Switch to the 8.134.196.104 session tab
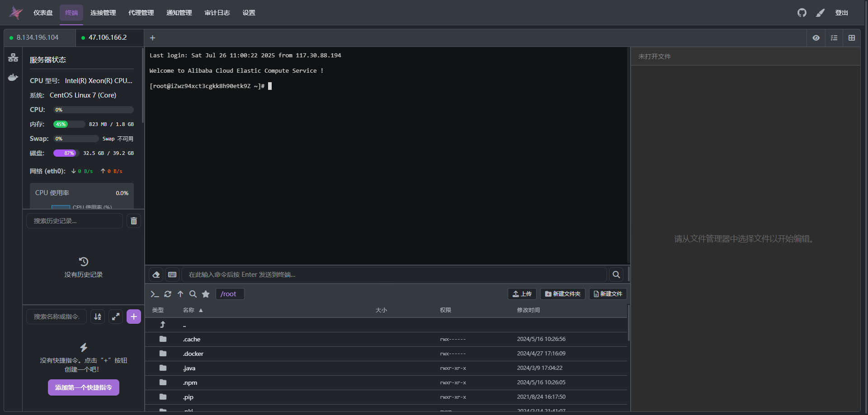This screenshot has width=868, height=415. [x=38, y=37]
